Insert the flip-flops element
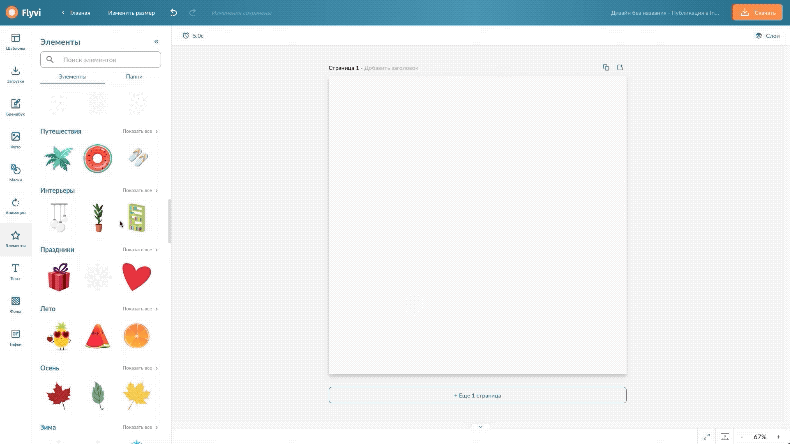Viewport: 790px width, 444px height. coord(138,158)
